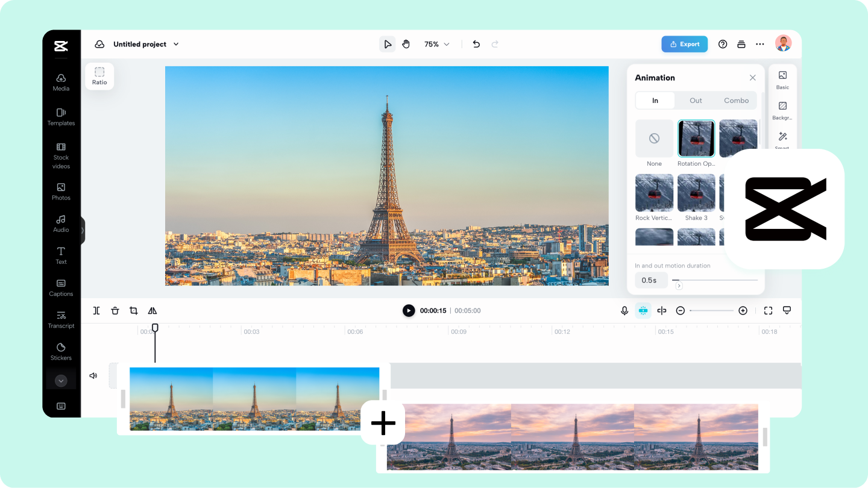Start a voiceover with the Microphone icon
Viewport: 868px width, 488px height.
624,310
